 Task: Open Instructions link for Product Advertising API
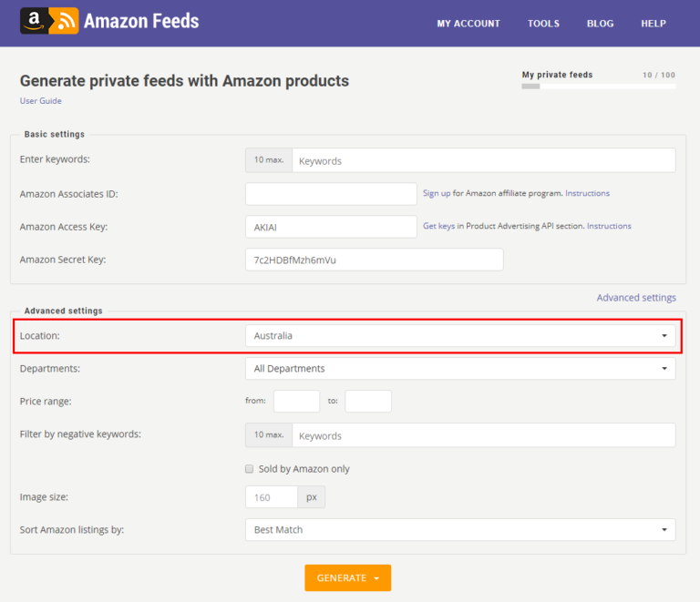[x=609, y=226]
